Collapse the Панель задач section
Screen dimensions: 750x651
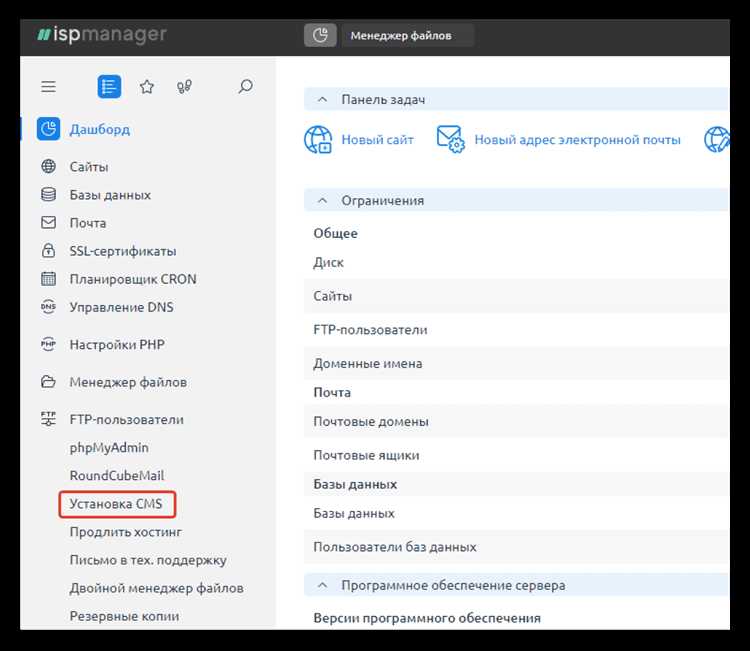[x=322, y=100]
